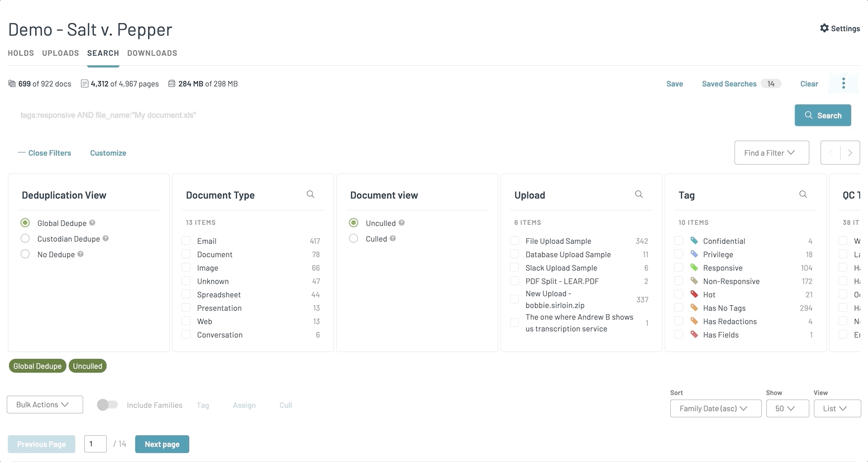The image size is (868, 462).
Task: Click the Non-Responsive tag icon
Action: pos(694,281)
